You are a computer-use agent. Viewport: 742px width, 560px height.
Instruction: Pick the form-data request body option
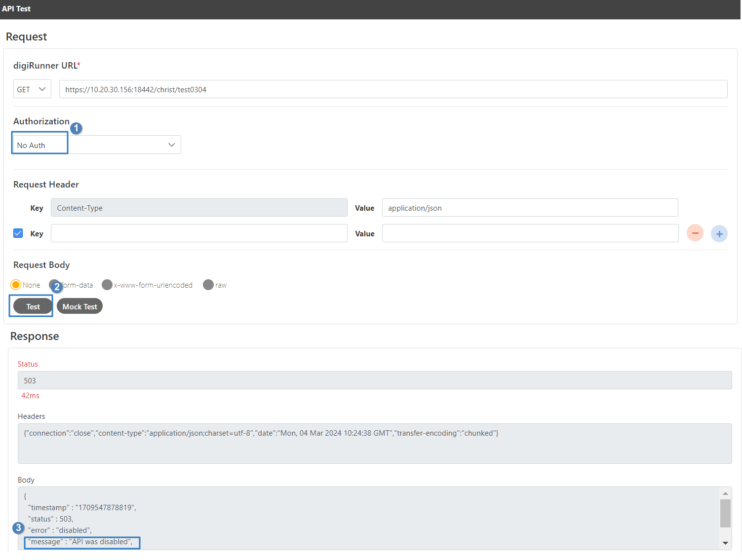[53, 285]
